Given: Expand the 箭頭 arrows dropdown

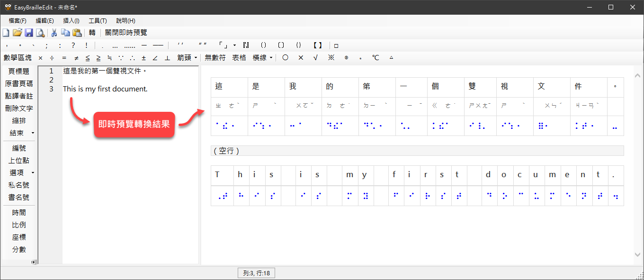Looking at the screenshot, I should (x=187, y=58).
